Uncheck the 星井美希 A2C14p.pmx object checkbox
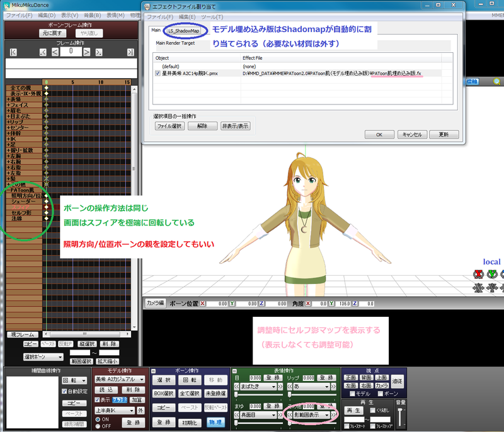This screenshot has width=504, height=432. [x=157, y=73]
